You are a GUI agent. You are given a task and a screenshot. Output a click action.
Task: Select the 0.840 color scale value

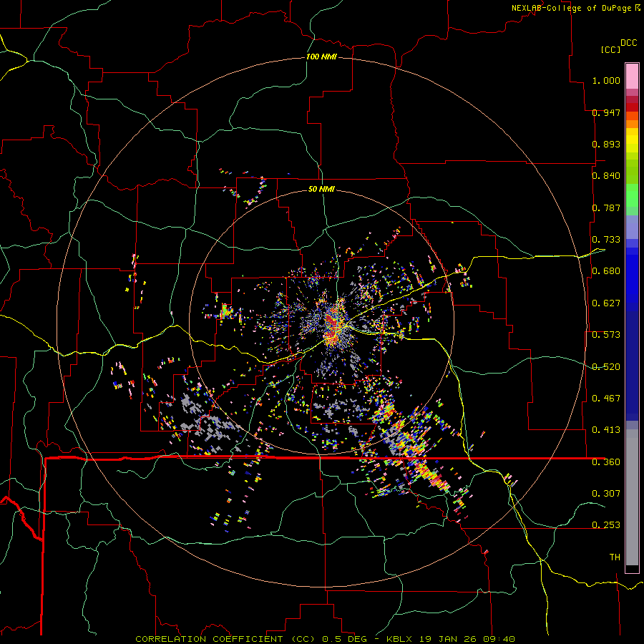[x=606, y=176]
